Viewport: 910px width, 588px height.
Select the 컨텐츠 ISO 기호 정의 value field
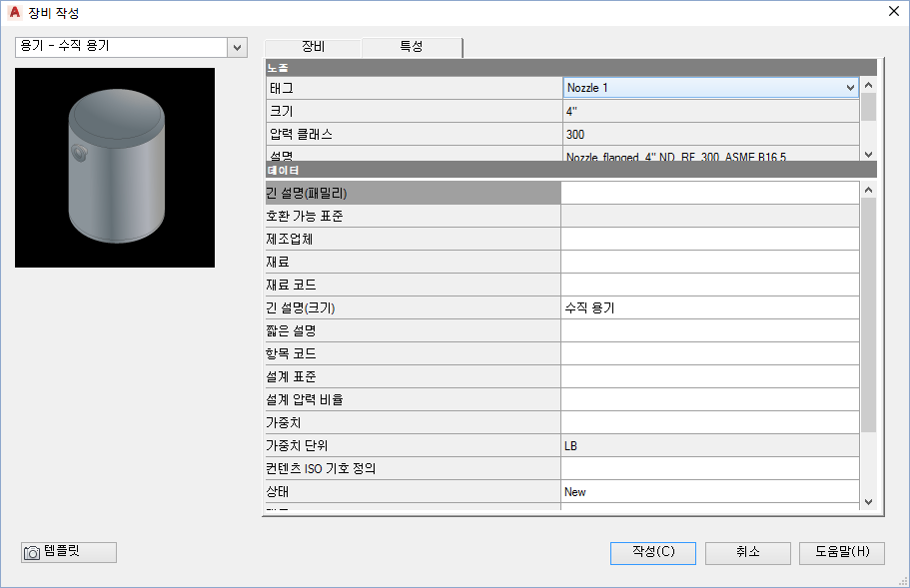click(710, 468)
